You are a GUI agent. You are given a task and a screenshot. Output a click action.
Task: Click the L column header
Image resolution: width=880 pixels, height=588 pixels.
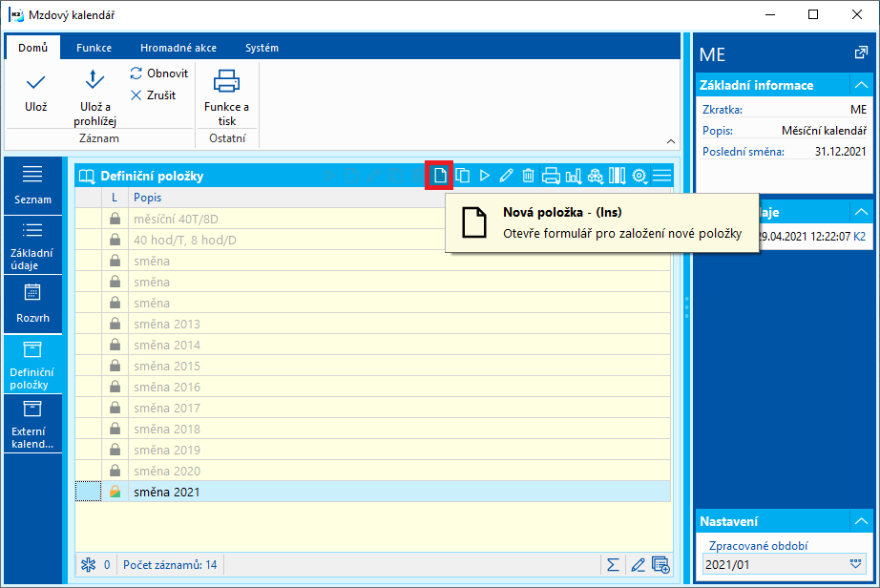tap(115, 198)
